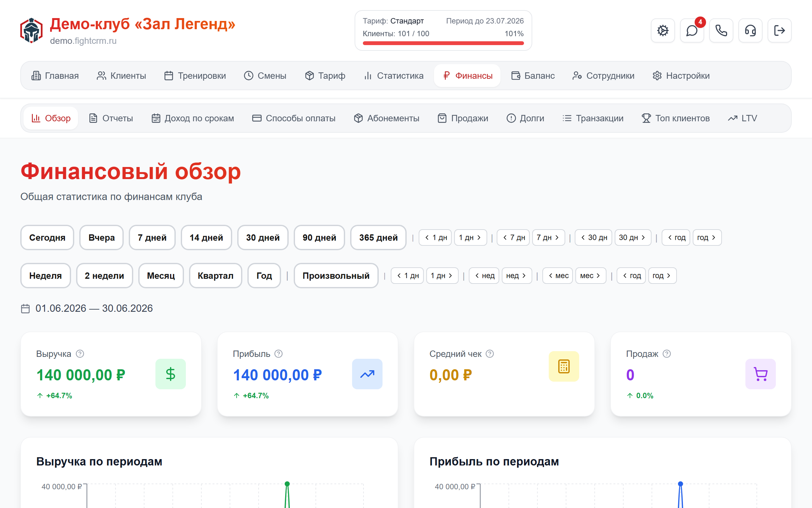Image resolution: width=812 pixels, height=508 pixels.
Task: Select the 90 дней period
Action: point(319,237)
